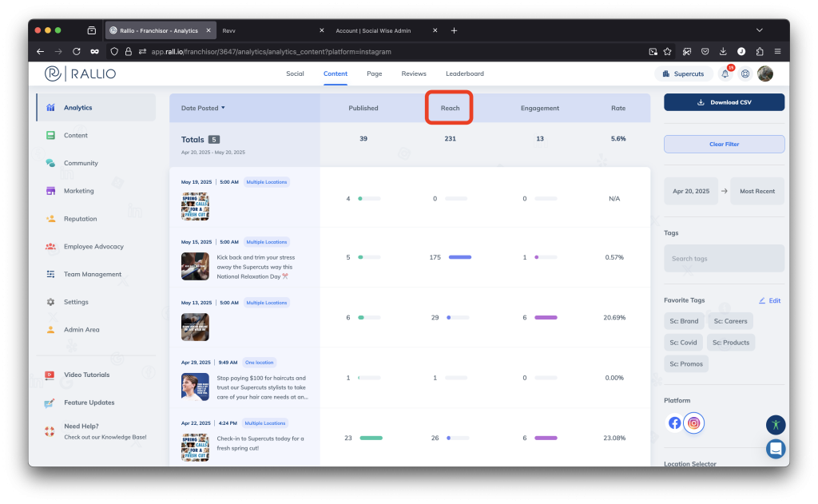Edit the Favorite Tags
The width and height of the screenshot is (818, 504).
point(770,300)
